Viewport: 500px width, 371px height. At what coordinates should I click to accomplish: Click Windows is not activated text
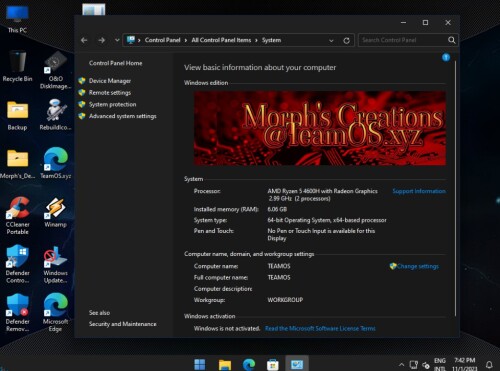pyautogui.click(x=227, y=328)
